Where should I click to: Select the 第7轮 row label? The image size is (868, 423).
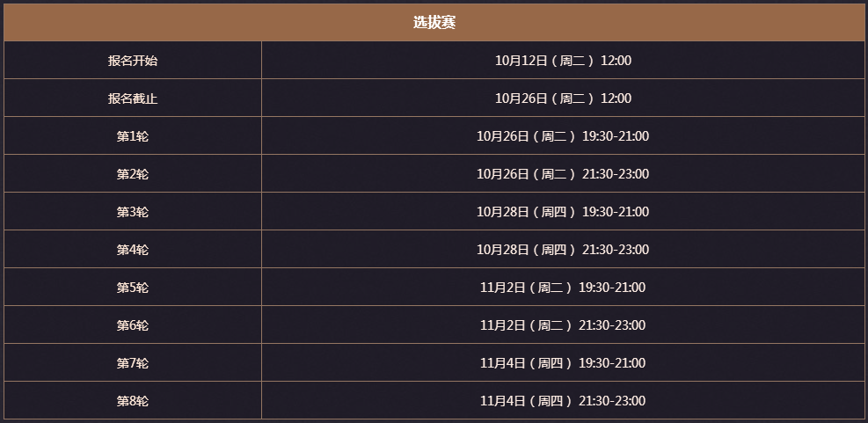133,362
